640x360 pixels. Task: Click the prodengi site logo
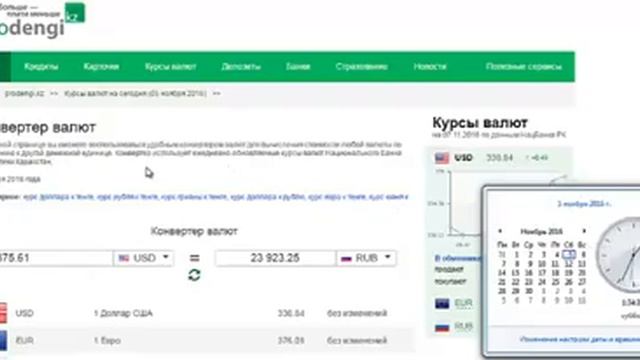click(x=42, y=20)
